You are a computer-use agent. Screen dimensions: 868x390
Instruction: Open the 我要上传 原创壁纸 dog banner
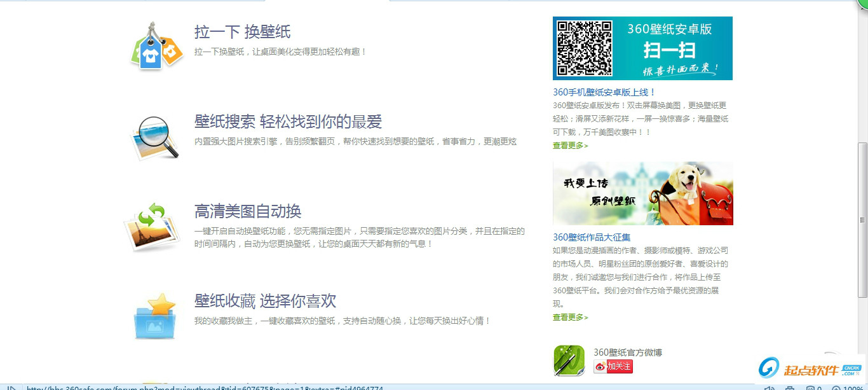pos(642,193)
